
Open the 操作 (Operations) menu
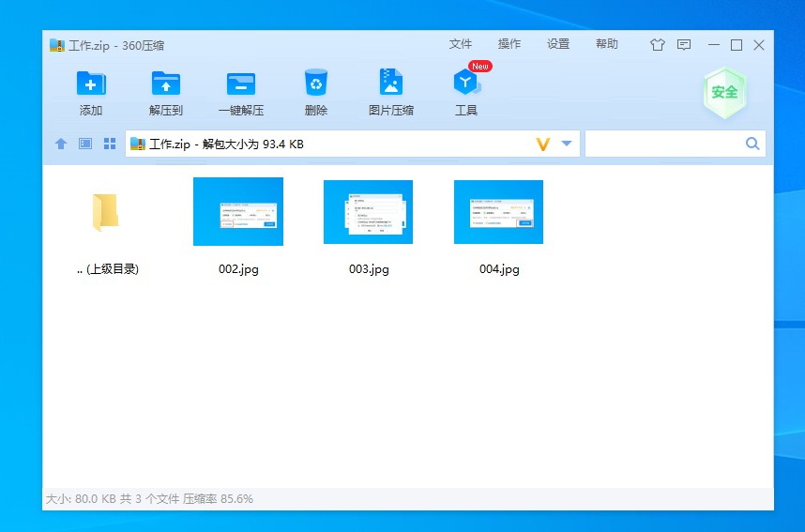tap(509, 44)
